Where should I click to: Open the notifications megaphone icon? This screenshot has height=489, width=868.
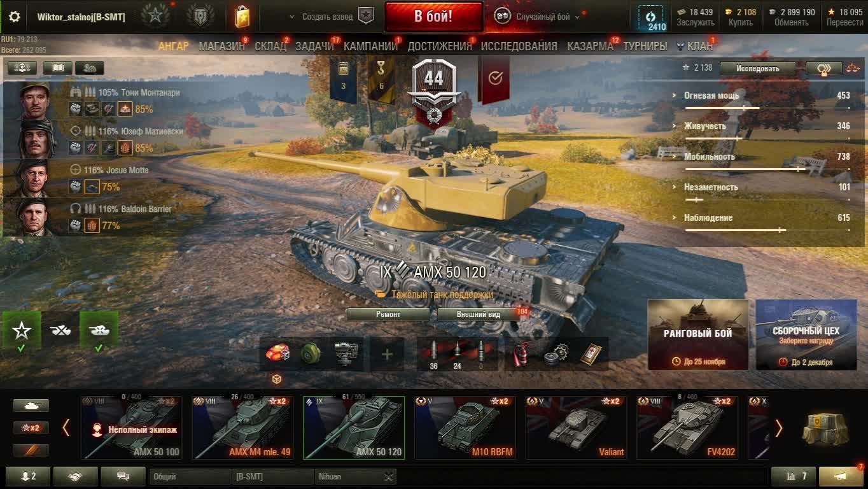[x=841, y=476]
